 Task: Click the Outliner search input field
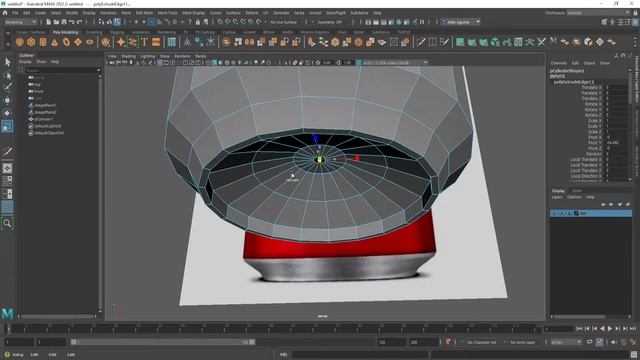61,70
